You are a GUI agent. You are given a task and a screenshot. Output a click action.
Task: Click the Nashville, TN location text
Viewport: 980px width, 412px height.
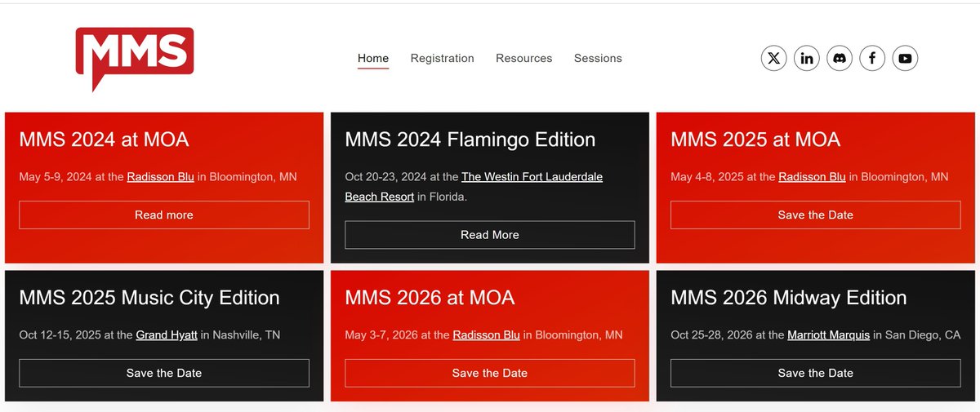pos(247,334)
